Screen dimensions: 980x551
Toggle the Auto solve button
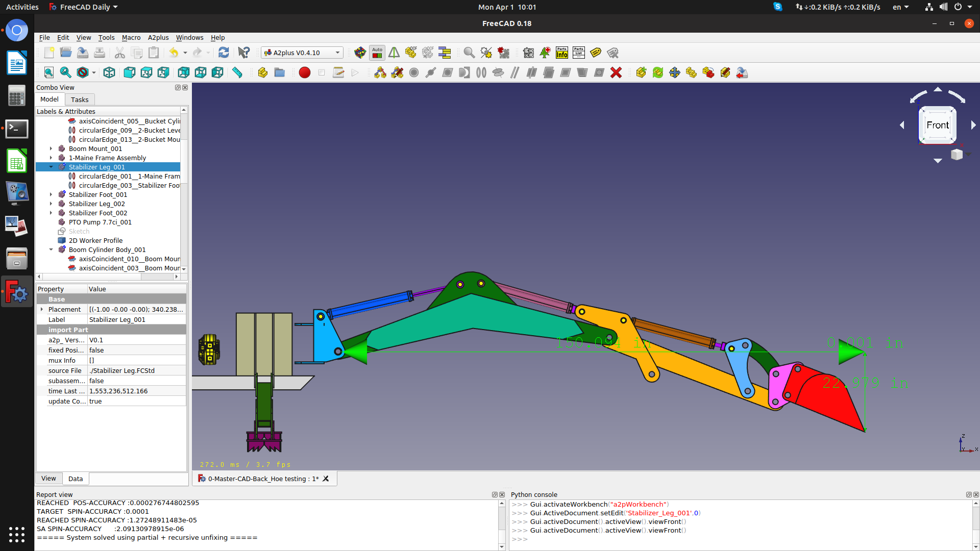coord(377,53)
